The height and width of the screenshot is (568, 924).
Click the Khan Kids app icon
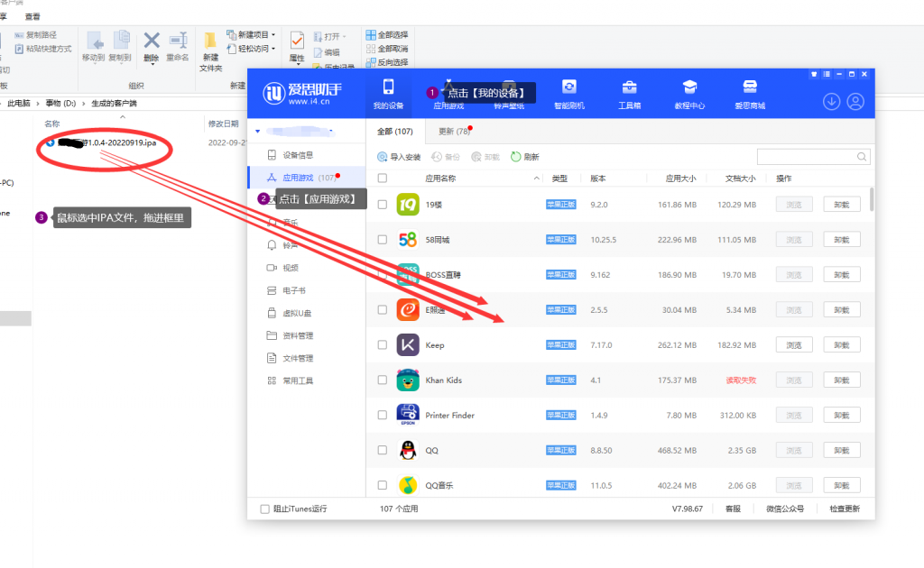point(408,380)
